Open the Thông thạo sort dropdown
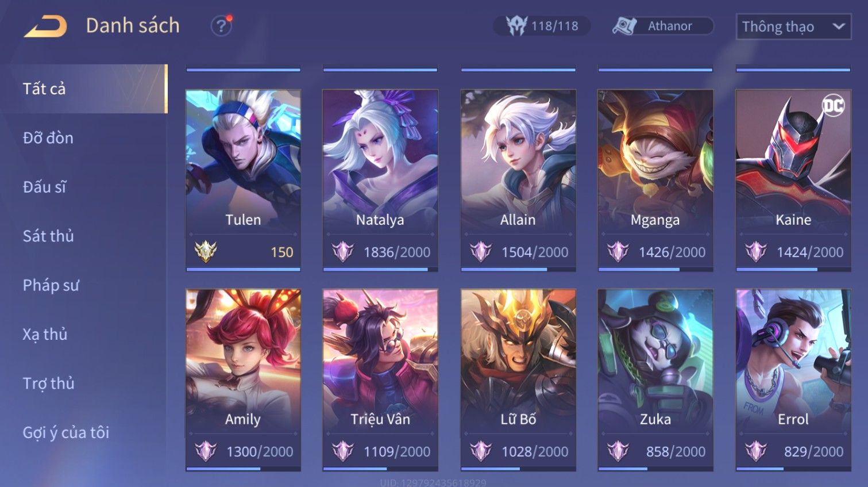This screenshot has height=487, width=868. point(793,26)
